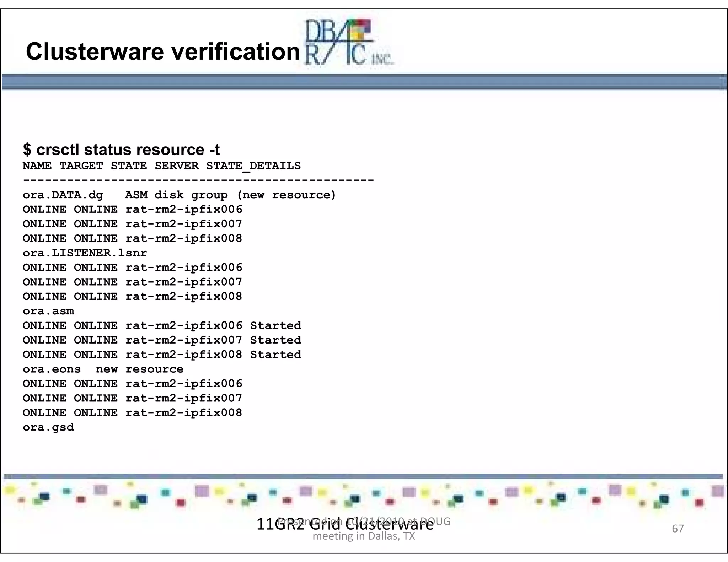Click 'meeting in Dallas, TX' footer text
Viewport: 728px width, 562px height.
click(x=364, y=536)
